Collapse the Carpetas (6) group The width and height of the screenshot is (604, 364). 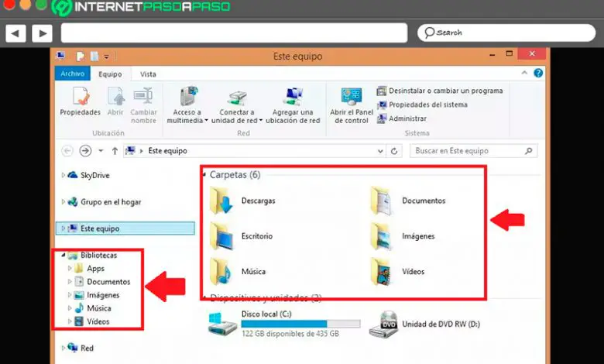[x=204, y=175]
